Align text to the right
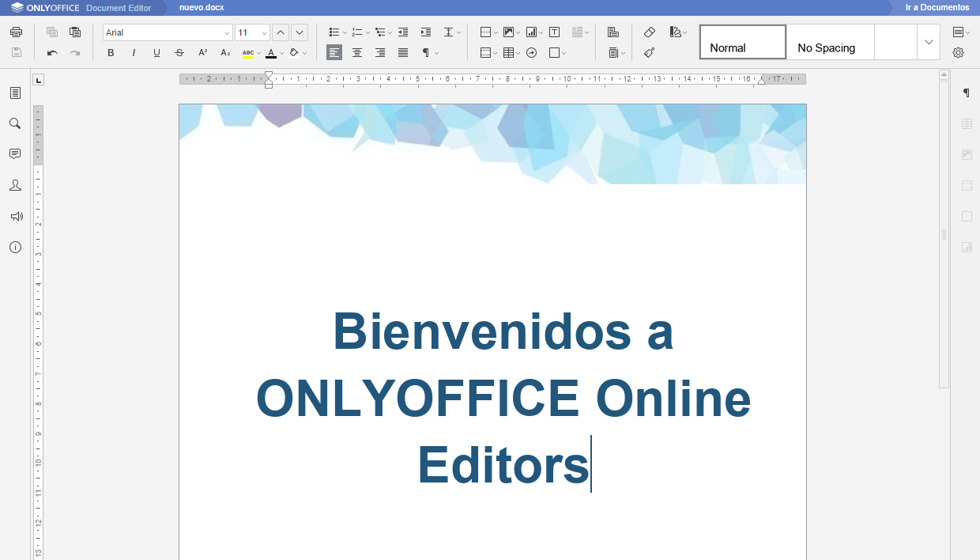Viewport: 980px width, 560px height. click(x=380, y=53)
